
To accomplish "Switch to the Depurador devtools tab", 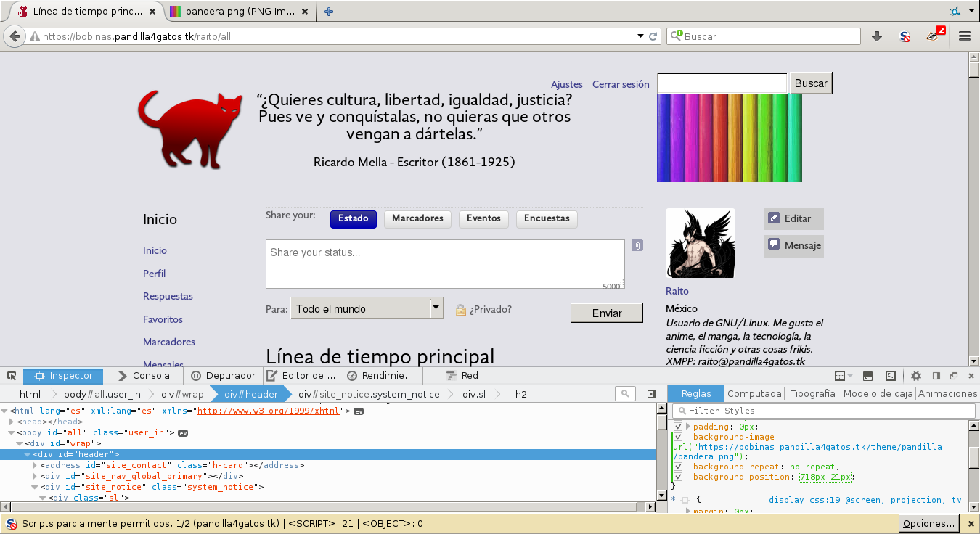I will (223, 376).
